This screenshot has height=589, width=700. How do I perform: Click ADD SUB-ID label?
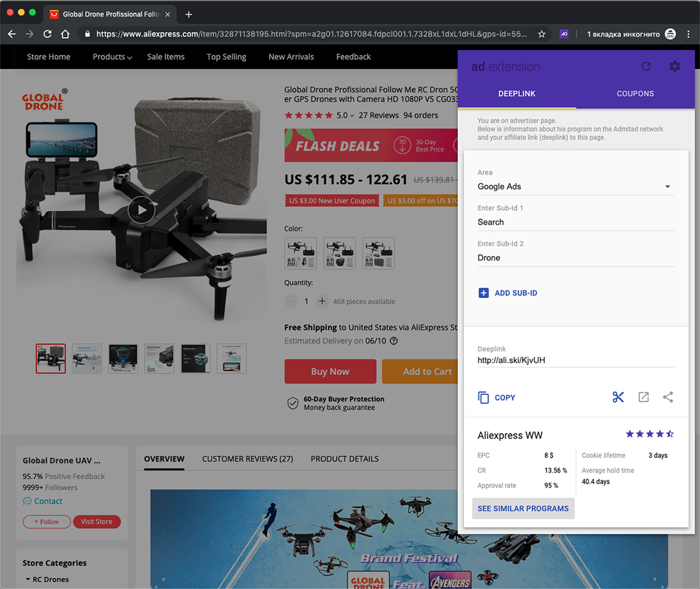click(516, 293)
